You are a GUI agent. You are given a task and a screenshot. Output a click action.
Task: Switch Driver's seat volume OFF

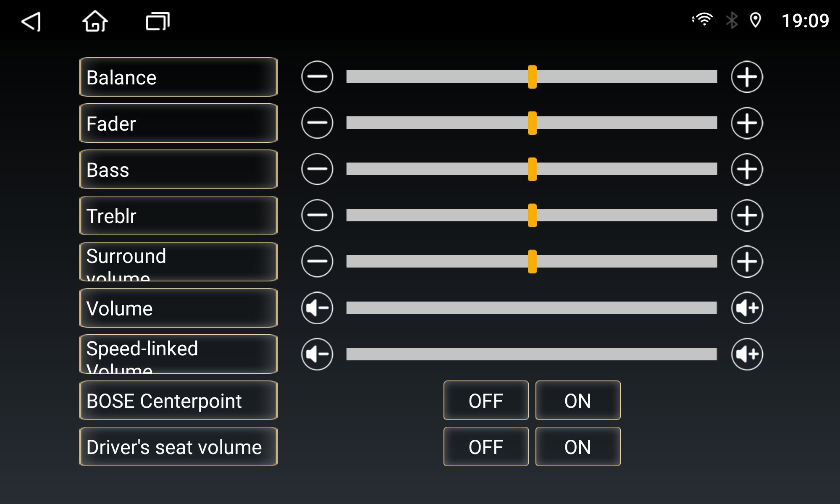pos(486,446)
